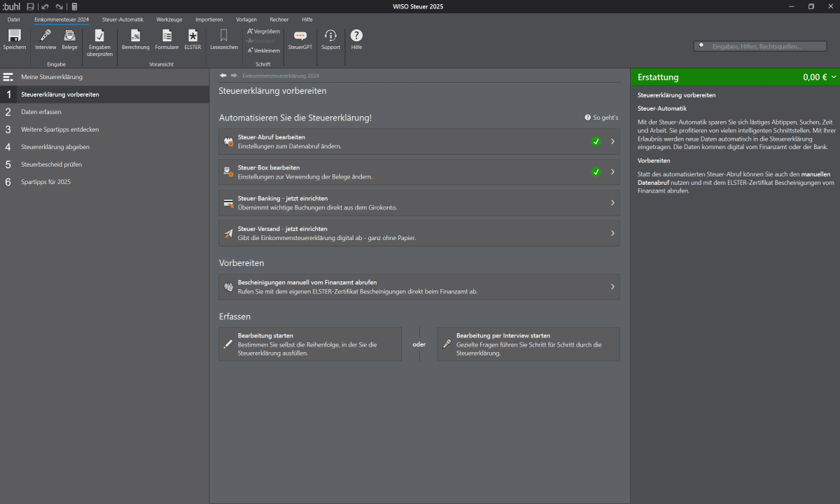Viewport: 840px width, 504px height.
Task: Select the Einkommensteuer 2024 tab
Action: (x=62, y=20)
